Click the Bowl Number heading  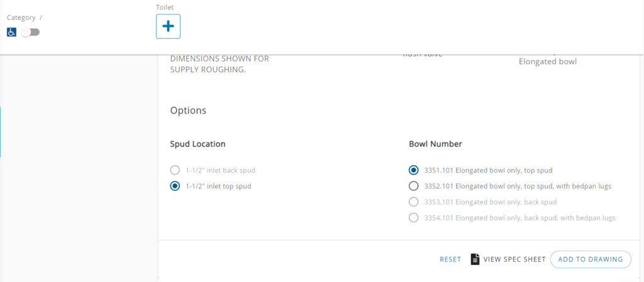pyautogui.click(x=435, y=144)
